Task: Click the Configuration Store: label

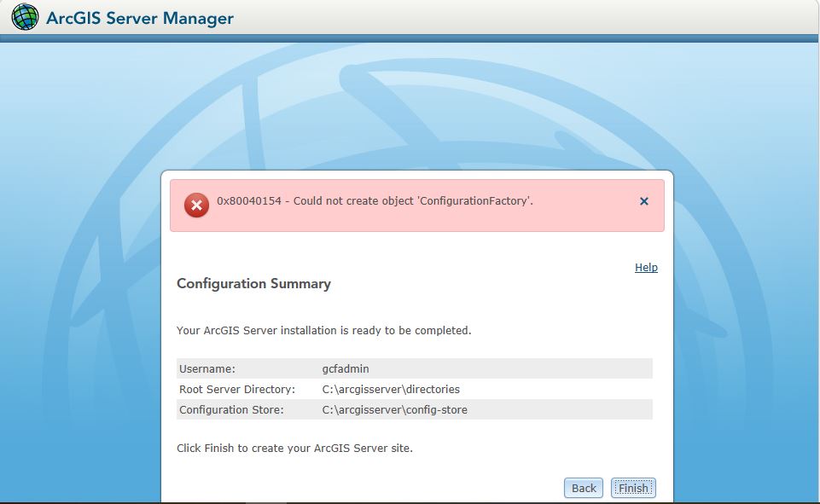Action: pyautogui.click(x=231, y=409)
